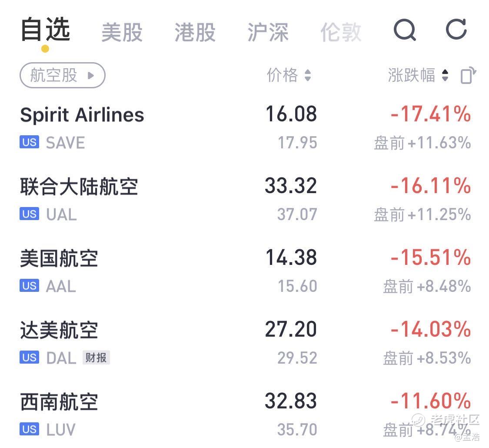Refresh quotes with the circular arrow icon
Image resolution: width=489 pixels, height=448 pixels.
[456, 29]
